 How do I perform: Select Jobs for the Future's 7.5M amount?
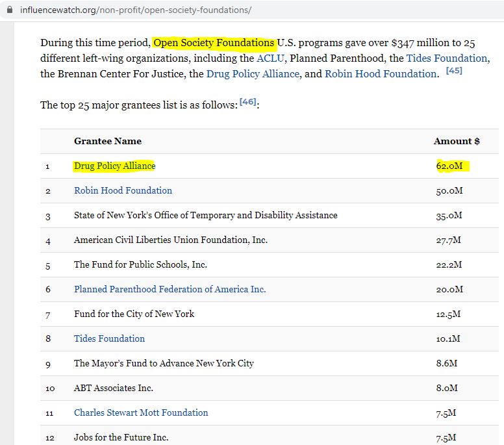coord(446,438)
